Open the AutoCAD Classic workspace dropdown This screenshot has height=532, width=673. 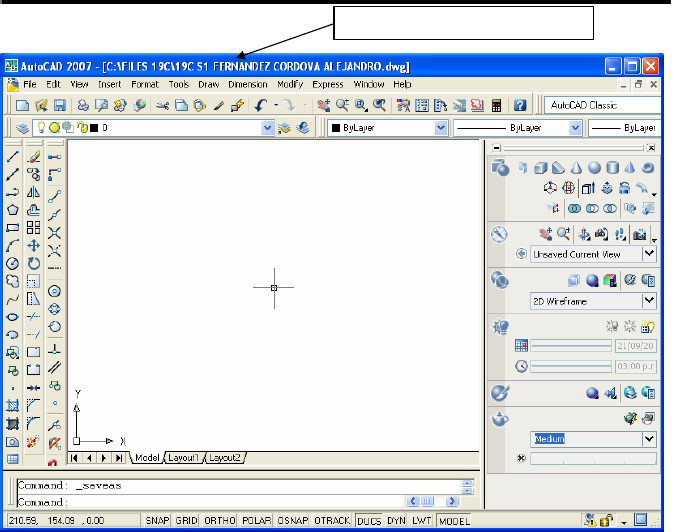603,105
